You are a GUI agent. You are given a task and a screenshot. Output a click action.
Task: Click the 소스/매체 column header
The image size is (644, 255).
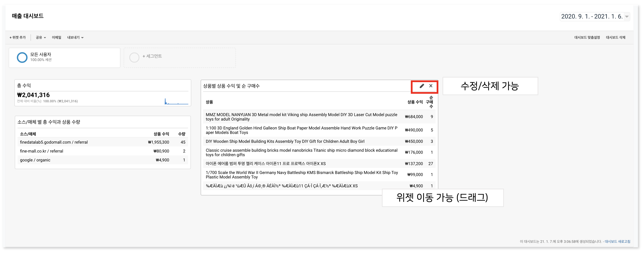(28, 134)
